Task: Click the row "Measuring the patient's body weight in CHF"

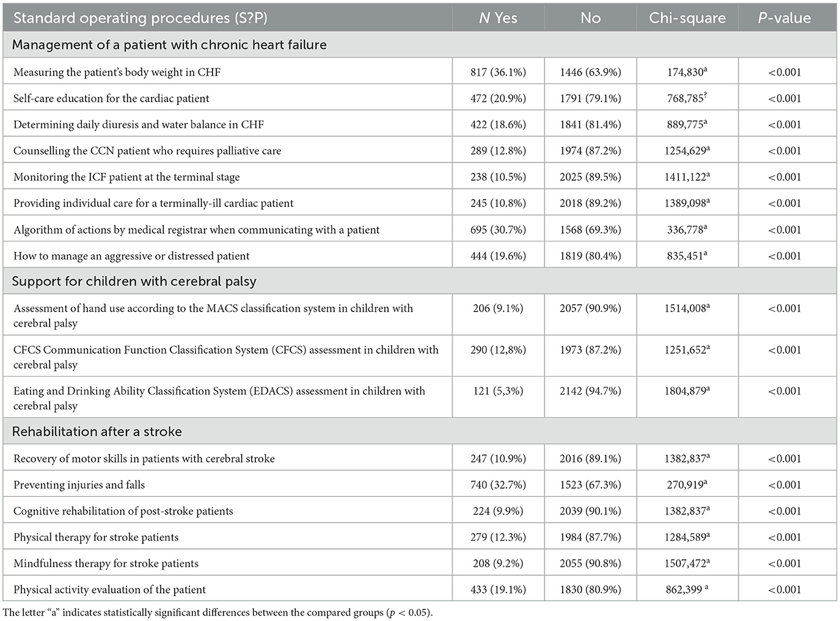Action: pos(117,72)
